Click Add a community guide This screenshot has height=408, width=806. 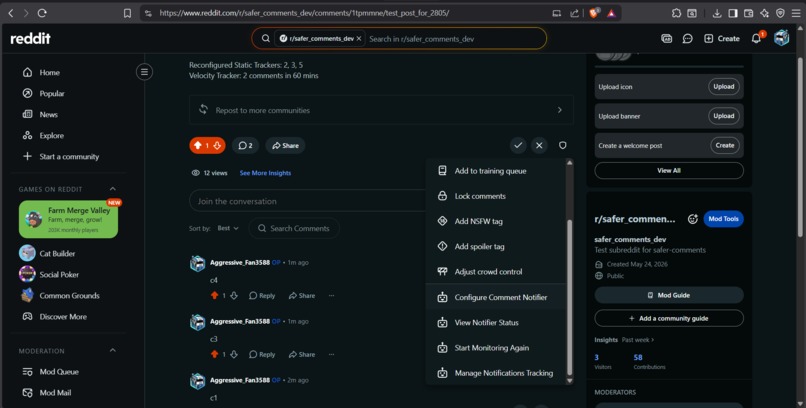669,319
